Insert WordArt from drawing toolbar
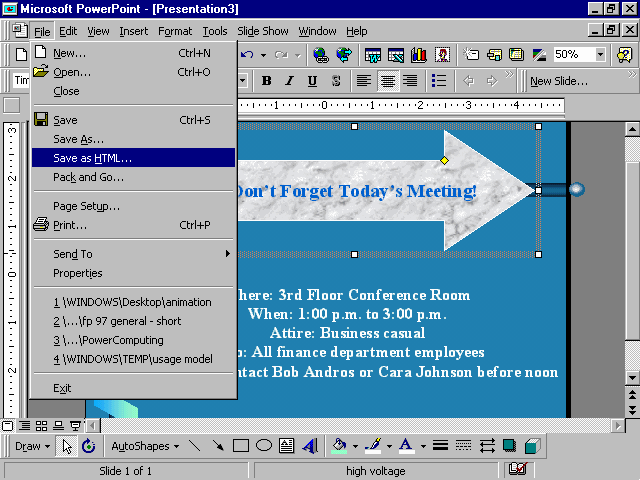This screenshot has width=640, height=480. 310,446
